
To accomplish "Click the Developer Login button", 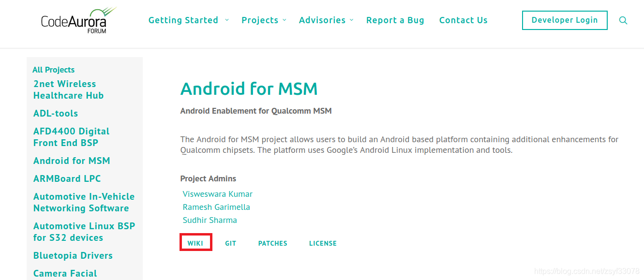I will (565, 20).
